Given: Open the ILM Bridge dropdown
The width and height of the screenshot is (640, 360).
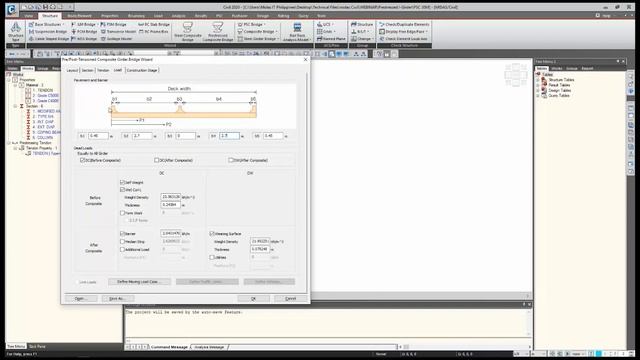Looking at the screenshot, I should [x=85, y=24].
